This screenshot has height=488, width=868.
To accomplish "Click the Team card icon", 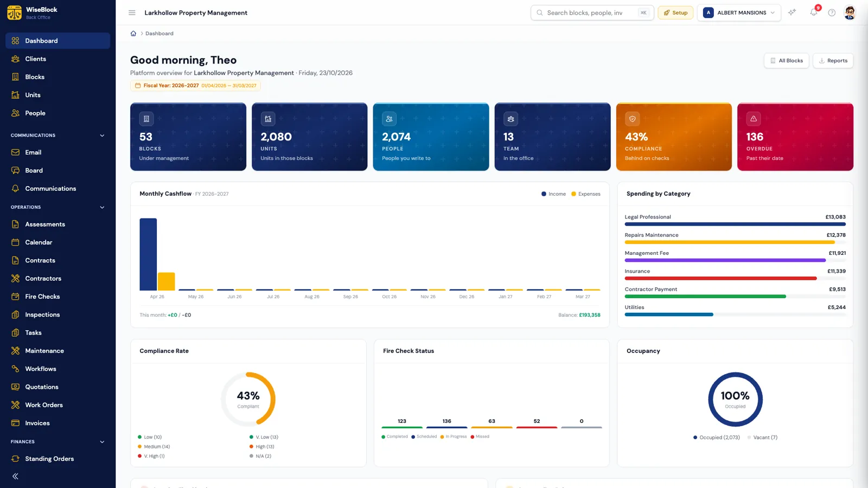I will coord(510,119).
